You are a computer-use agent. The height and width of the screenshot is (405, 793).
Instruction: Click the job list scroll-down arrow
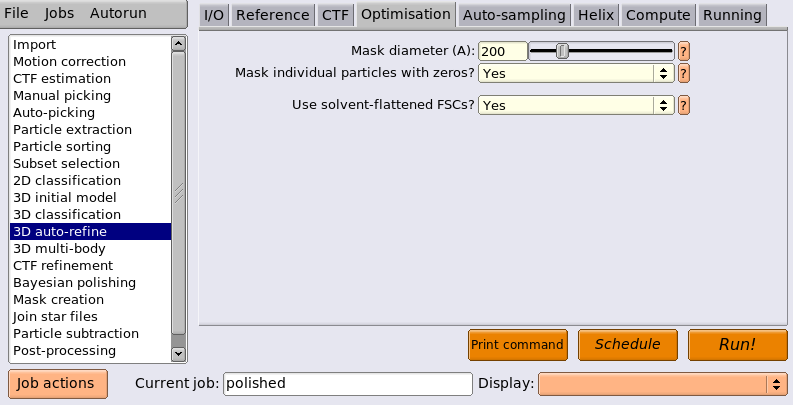pyautogui.click(x=178, y=354)
